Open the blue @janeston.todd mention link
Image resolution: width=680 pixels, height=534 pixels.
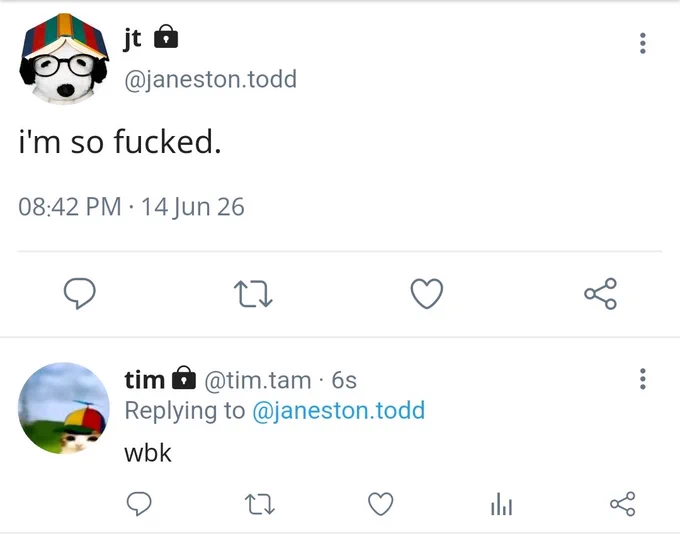338,410
